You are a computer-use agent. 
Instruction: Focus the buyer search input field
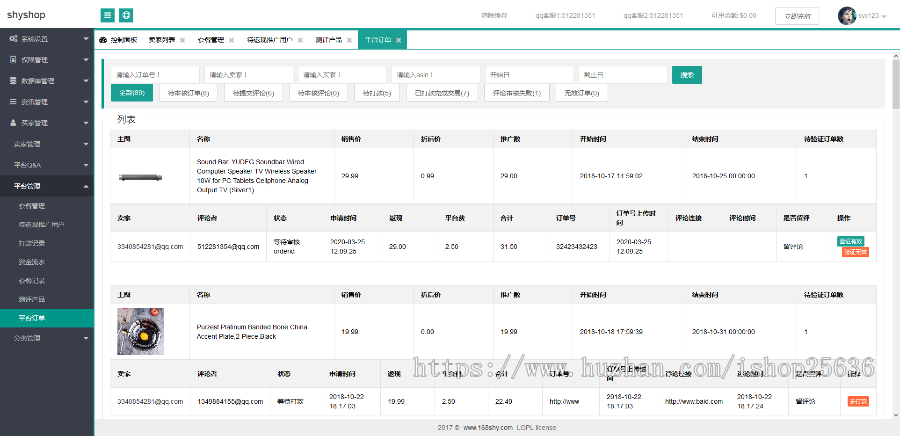pos(342,75)
